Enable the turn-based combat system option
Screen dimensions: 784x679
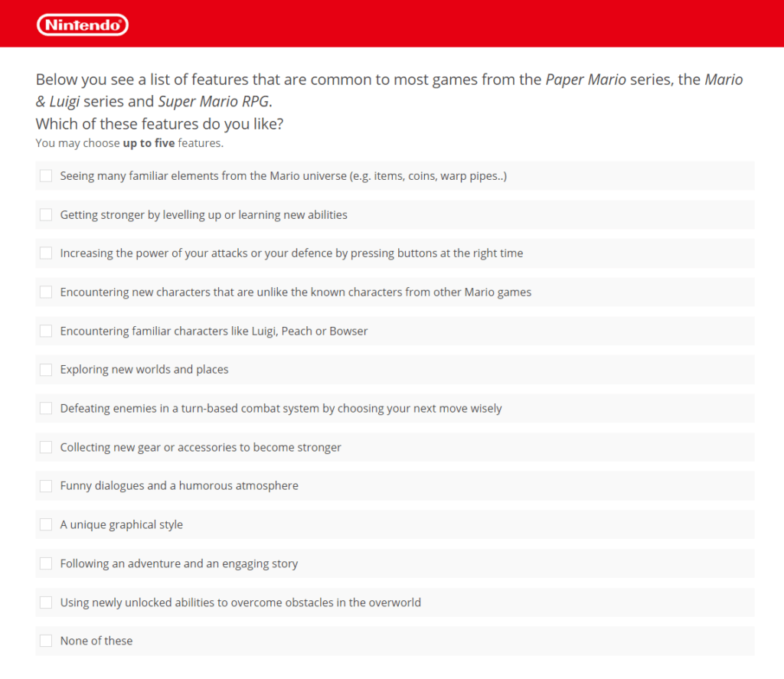pyautogui.click(x=45, y=408)
